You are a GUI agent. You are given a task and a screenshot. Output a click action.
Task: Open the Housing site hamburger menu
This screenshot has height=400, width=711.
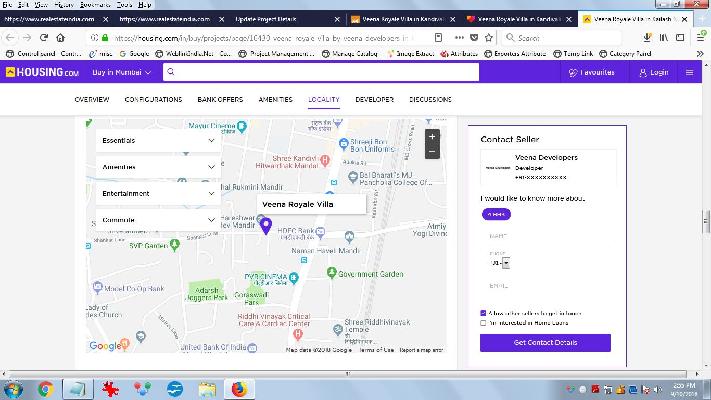[689, 72]
